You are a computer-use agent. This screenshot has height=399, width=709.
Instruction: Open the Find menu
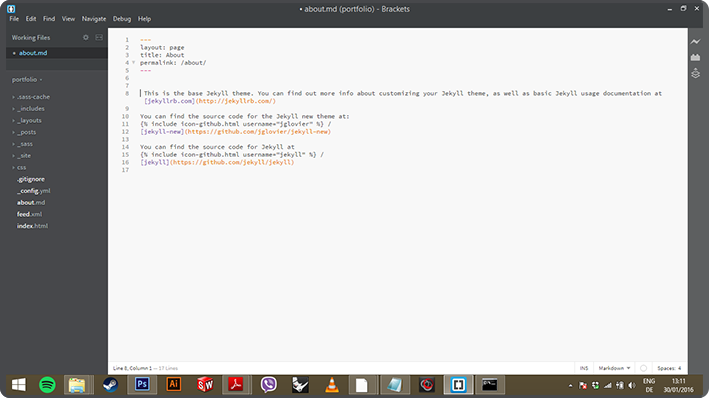tap(49, 19)
